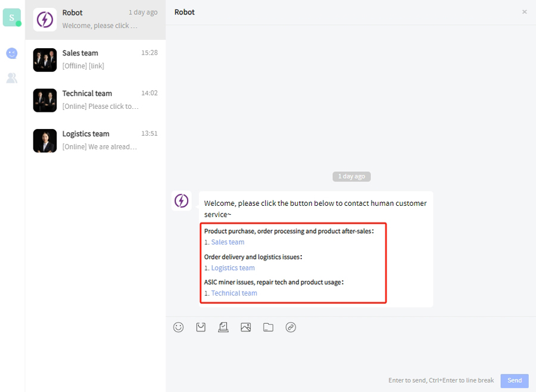Switch to the Logistics team conversation
This screenshot has width=536, height=392.
tap(95, 140)
